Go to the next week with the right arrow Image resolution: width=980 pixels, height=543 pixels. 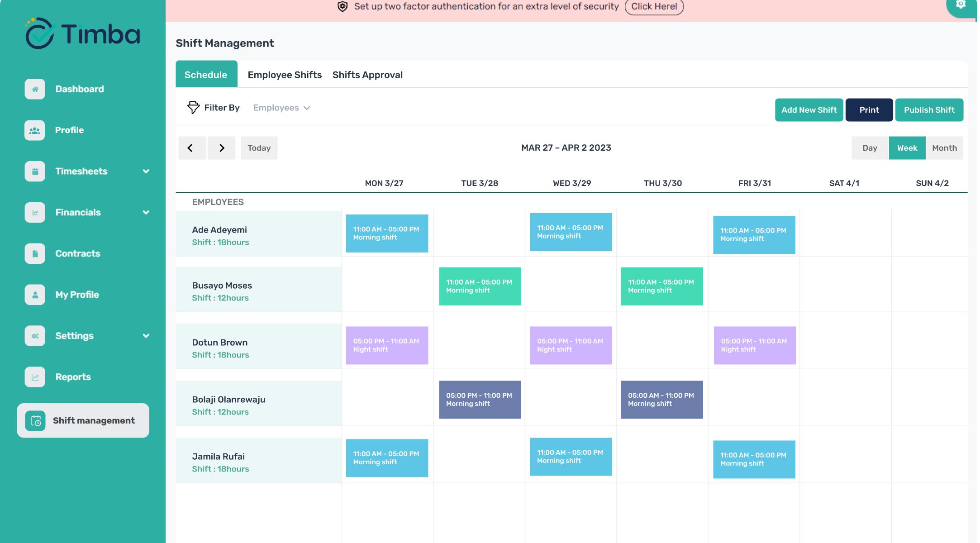222,148
